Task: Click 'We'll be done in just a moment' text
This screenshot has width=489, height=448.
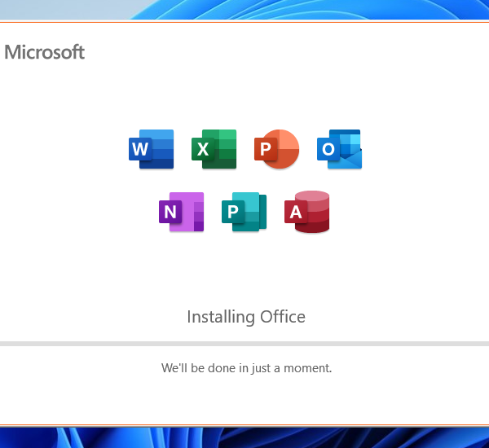Action: 246,368
